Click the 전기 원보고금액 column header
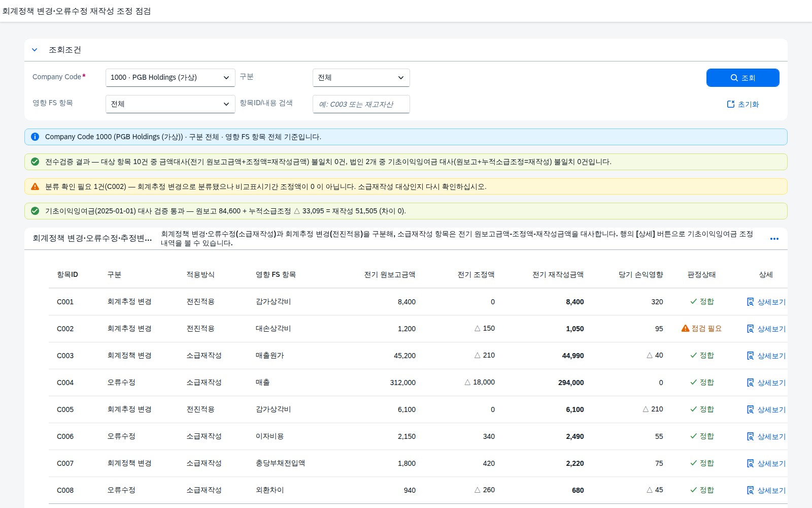The image size is (812, 508). click(x=390, y=275)
